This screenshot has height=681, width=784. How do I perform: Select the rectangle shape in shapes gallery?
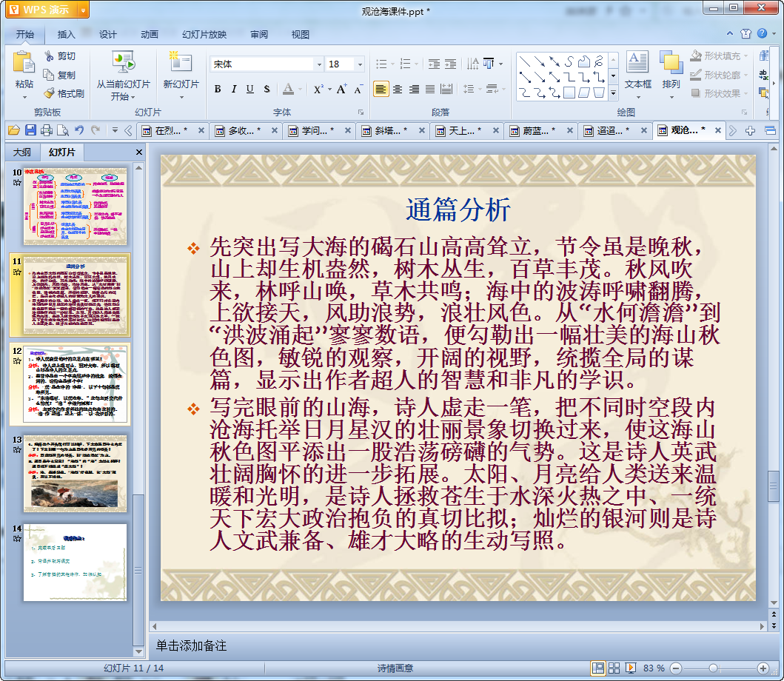pyautogui.click(x=569, y=93)
